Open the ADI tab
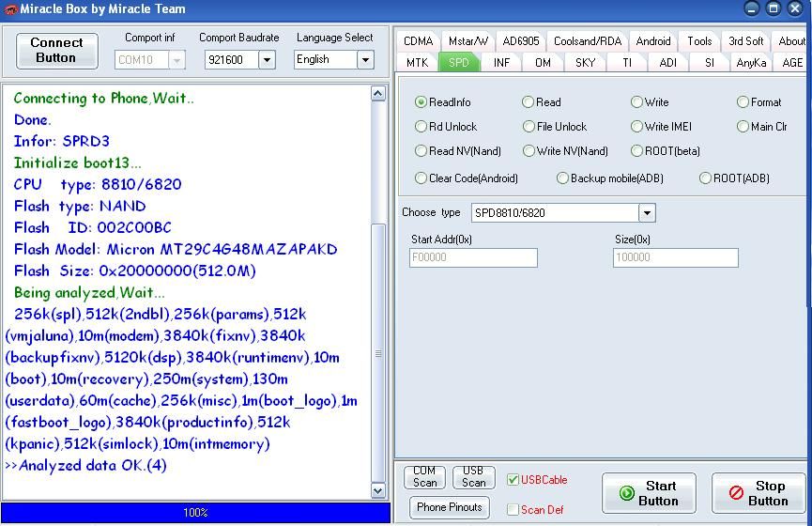This screenshot has width=812, height=526. point(668,63)
